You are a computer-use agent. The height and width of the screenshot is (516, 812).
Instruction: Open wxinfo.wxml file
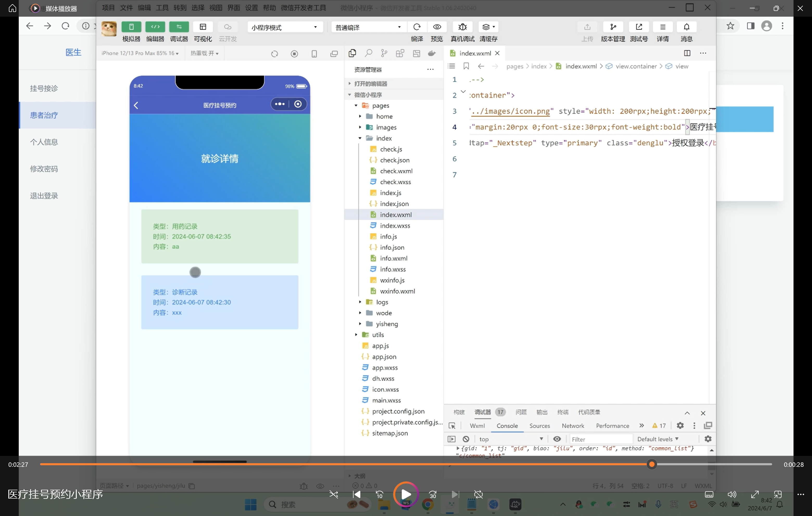click(x=397, y=291)
